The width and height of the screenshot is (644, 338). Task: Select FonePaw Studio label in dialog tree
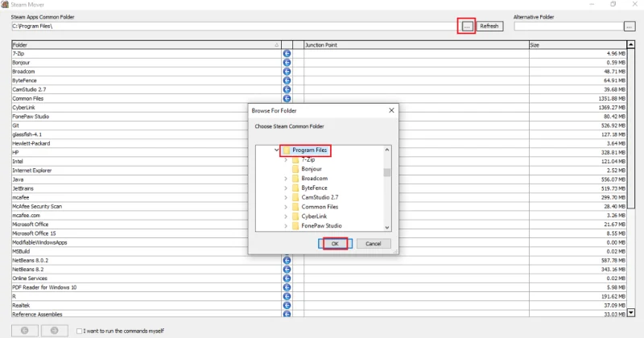[x=321, y=226]
